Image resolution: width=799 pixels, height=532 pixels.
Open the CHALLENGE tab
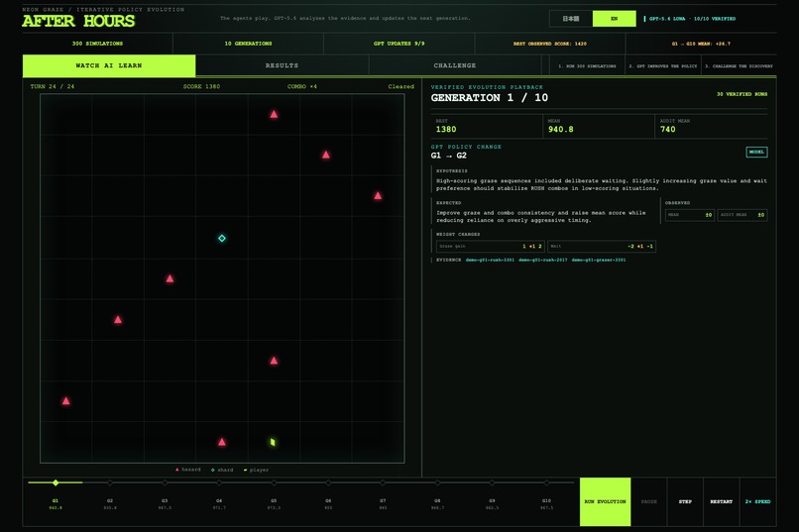point(455,65)
